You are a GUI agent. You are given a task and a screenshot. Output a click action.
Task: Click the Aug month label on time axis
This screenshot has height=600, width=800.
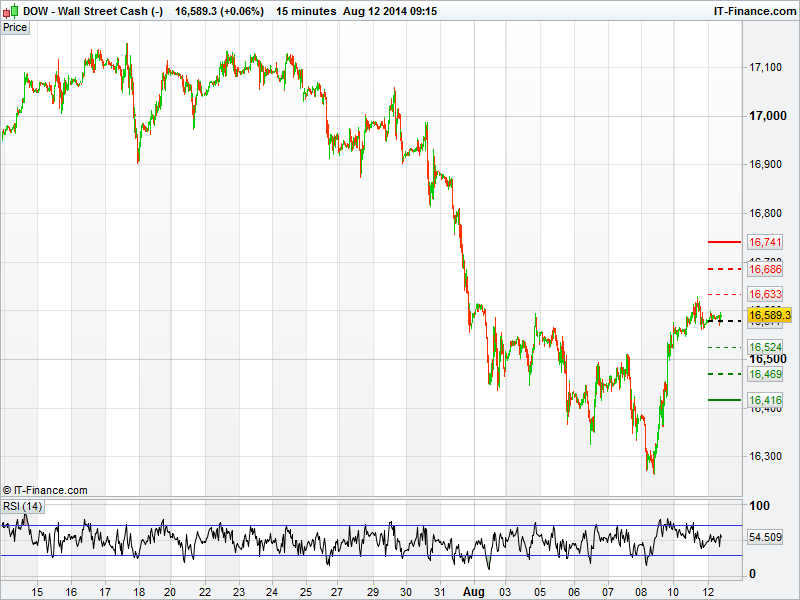473,592
